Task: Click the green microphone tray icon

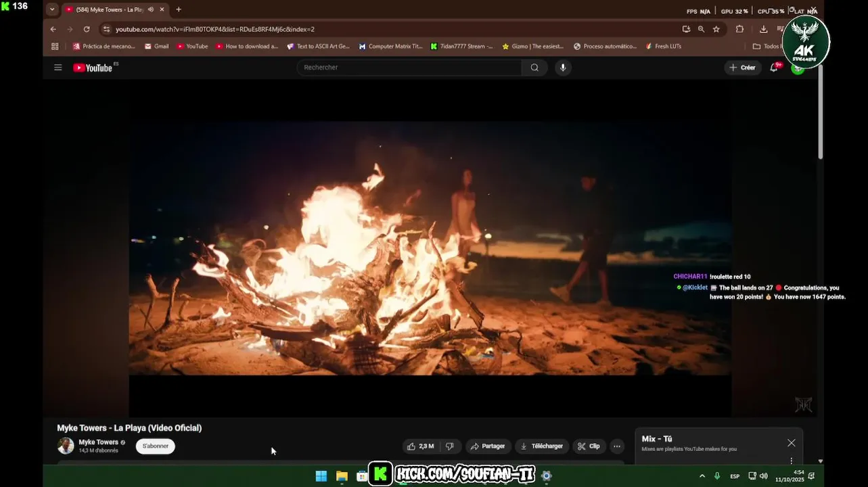Action: click(x=717, y=476)
